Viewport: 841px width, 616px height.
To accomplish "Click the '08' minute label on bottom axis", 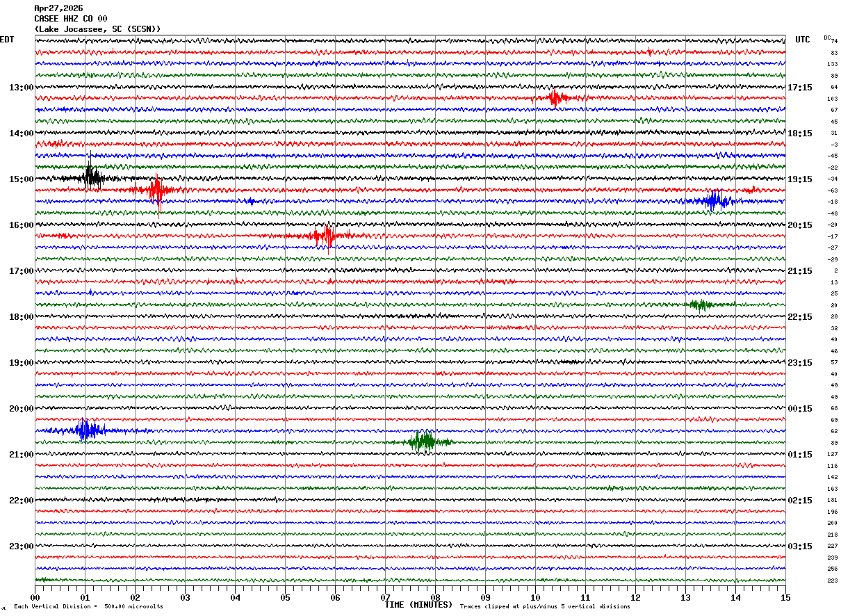I will [x=435, y=597].
